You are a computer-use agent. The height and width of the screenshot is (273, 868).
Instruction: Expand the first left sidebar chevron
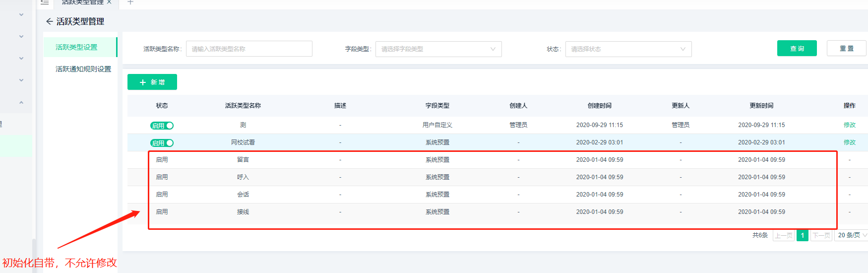coord(21,15)
